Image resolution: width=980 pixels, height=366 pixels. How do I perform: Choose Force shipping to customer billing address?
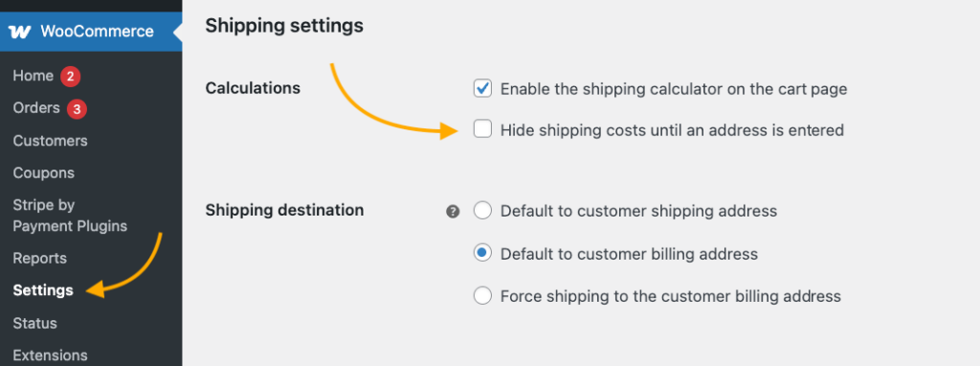tap(482, 295)
